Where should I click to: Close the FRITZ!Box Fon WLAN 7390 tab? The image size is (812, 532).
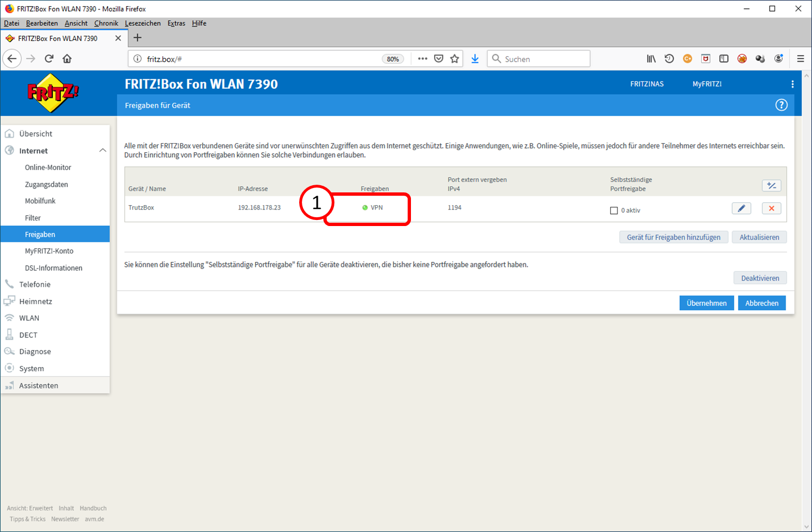pyautogui.click(x=118, y=39)
